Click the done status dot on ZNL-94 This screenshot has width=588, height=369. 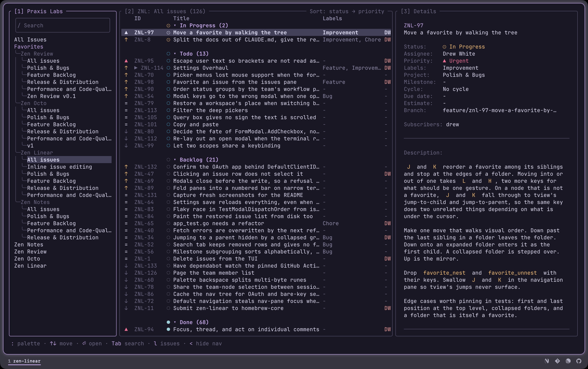click(168, 329)
